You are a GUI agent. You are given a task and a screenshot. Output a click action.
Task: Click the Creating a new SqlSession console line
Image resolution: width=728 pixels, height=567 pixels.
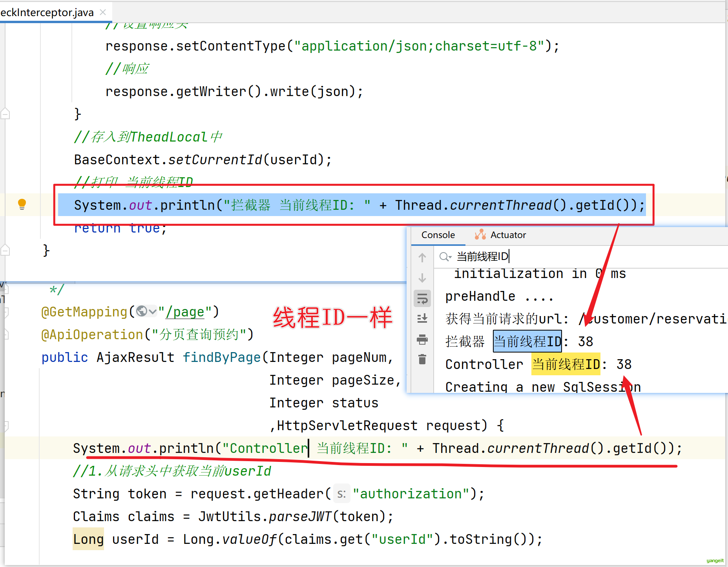(543, 387)
